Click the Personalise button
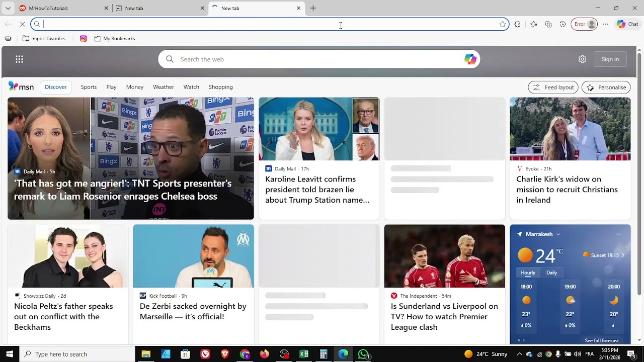 606,87
